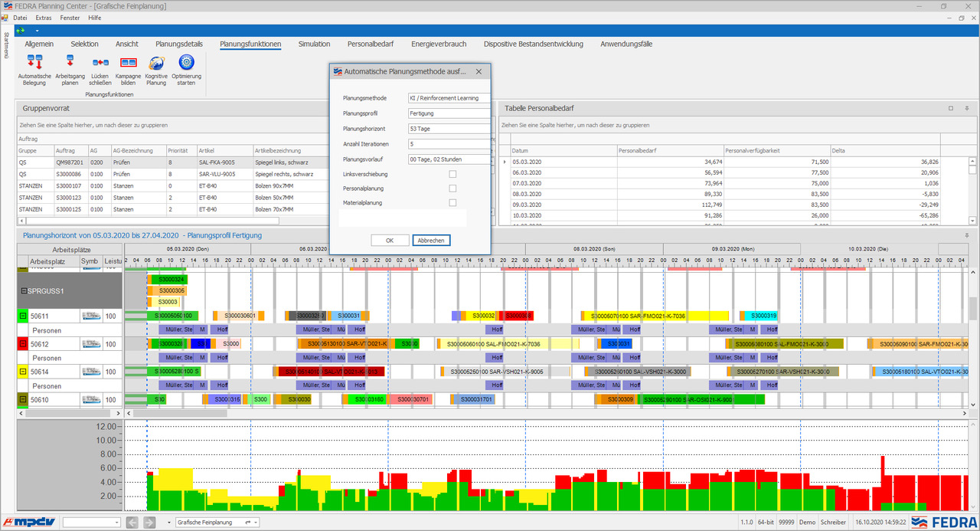Click Planungshorizont field showing 53 Tage
This screenshot has width=980, height=531.
[449, 129]
